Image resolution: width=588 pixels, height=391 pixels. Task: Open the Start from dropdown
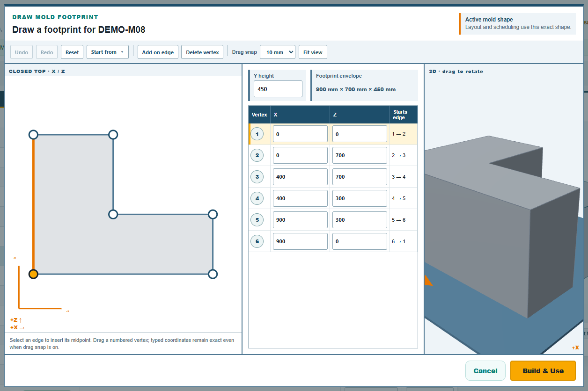coord(108,52)
